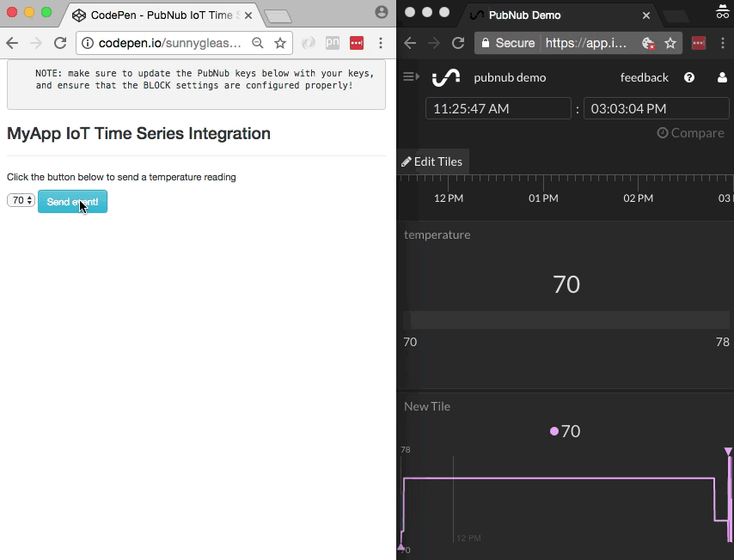Expand the sidebar menu toggle in the dashboard
This screenshot has width=734, height=560.
click(x=411, y=76)
